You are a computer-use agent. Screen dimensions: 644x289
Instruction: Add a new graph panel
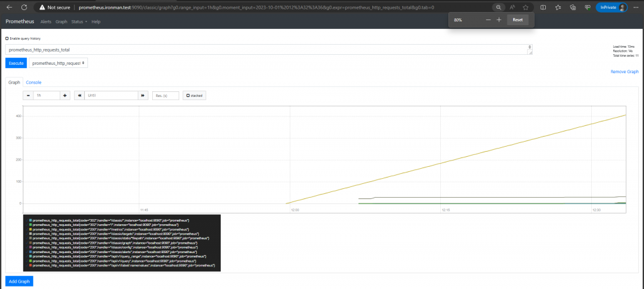(x=19, y=281)
